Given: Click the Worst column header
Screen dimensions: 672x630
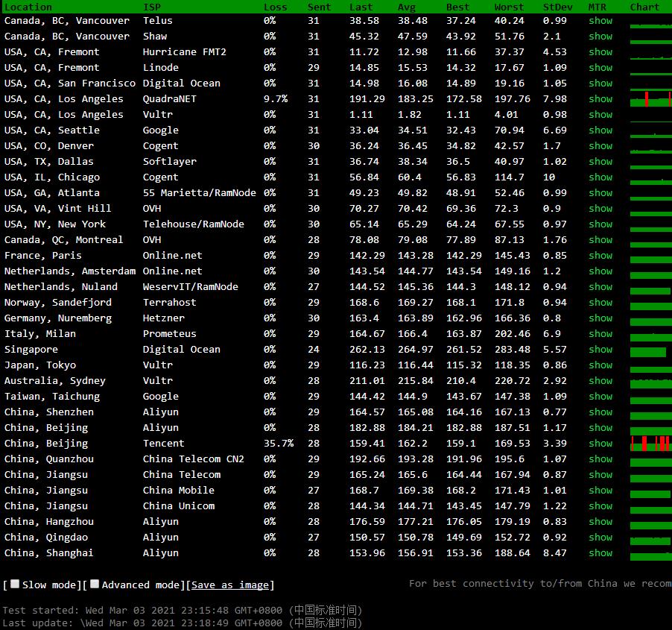Looking at the screenshot, I should coord(509,7).
